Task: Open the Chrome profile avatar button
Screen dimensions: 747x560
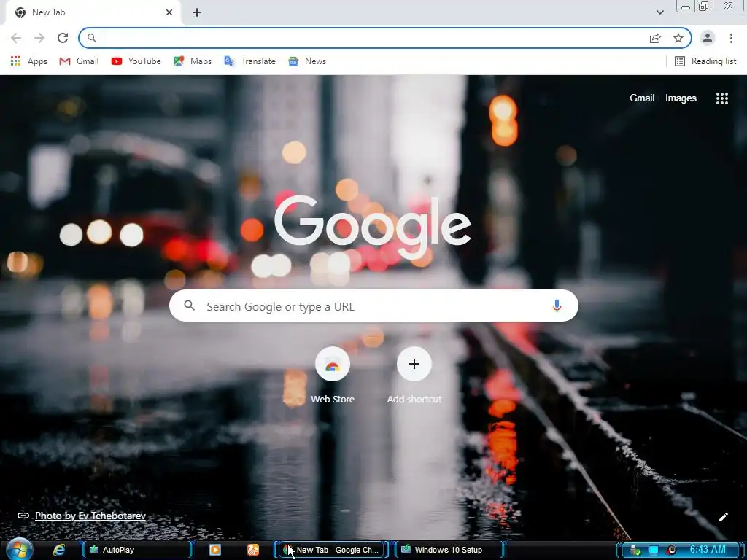Action: coord(708,38)
